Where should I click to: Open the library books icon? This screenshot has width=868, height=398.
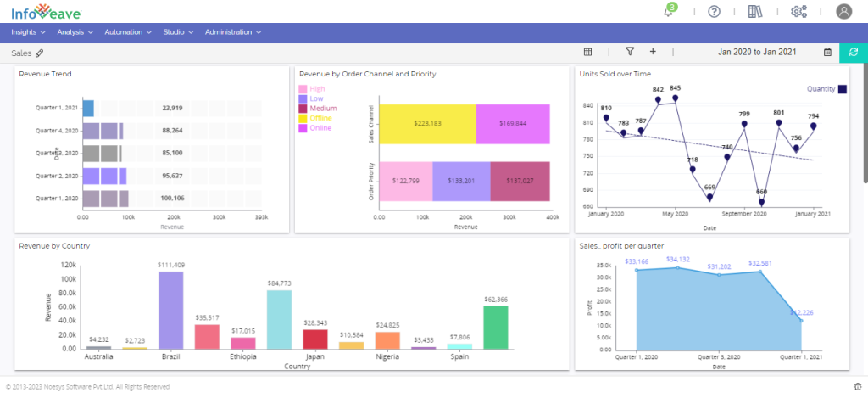click(x=755, y=11)
